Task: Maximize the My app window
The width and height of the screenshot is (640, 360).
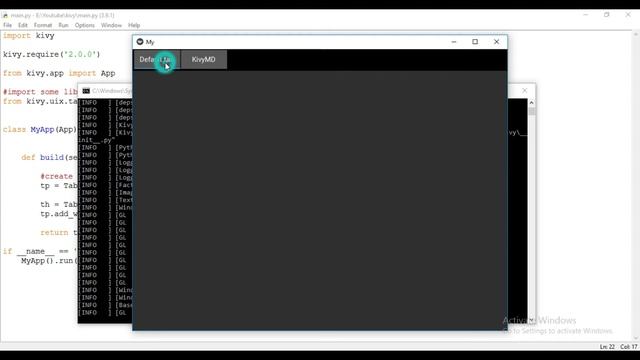Action: click(x=475, y=42)
